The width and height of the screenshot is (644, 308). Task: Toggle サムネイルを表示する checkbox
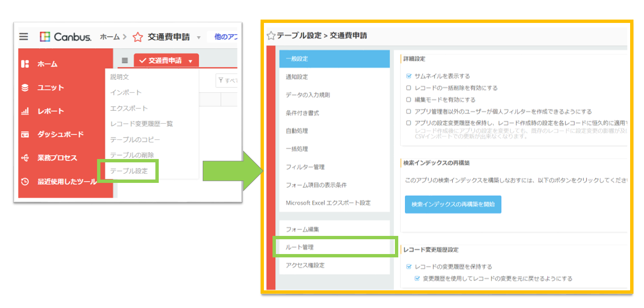(x=409, y=76)
